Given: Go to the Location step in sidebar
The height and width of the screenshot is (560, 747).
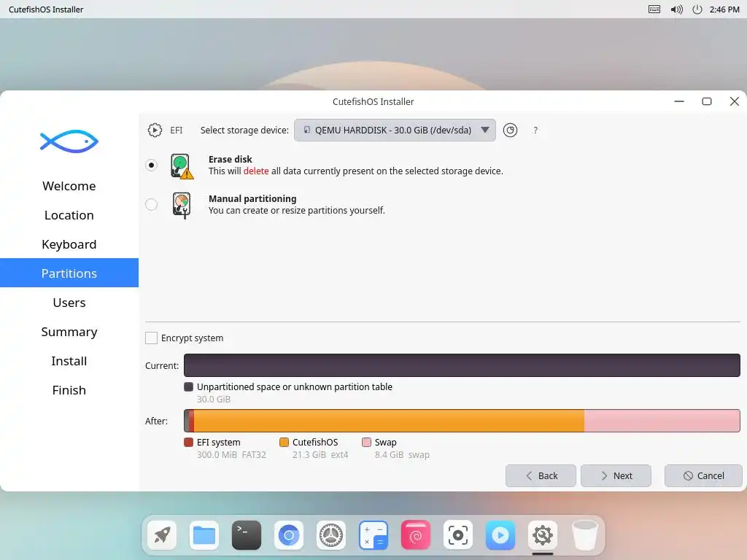Looking at the screenshot, I should (69, 215).
